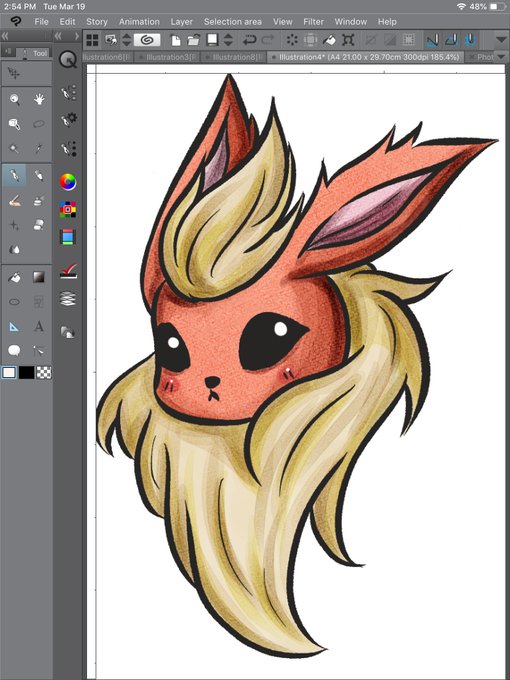Select the Ruler triangle tool
This screenshot has height=680, width=510.
coord(14,326)
